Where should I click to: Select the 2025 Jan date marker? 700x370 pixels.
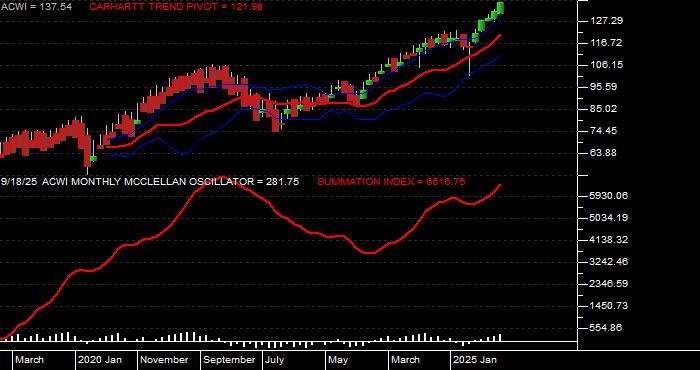[475, 360]
